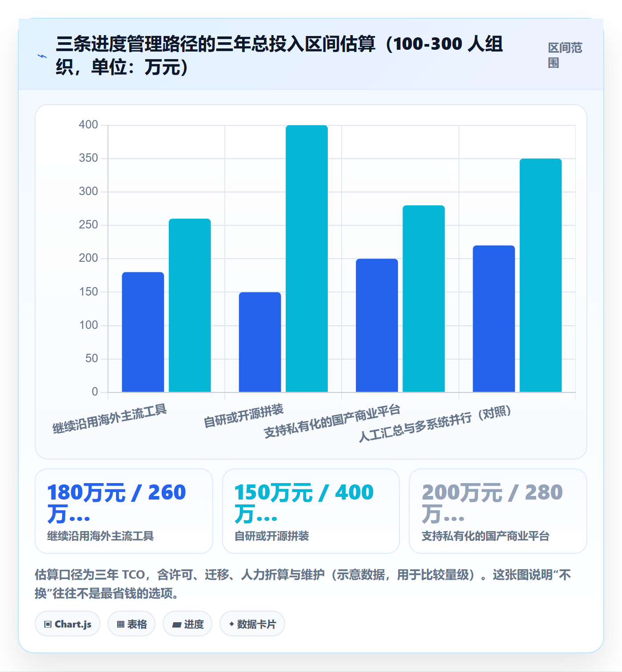Select the cyan bar reaching 400 for 自研或开源拼装
This screenshot has width=622, height=672.
coord(307,259)
